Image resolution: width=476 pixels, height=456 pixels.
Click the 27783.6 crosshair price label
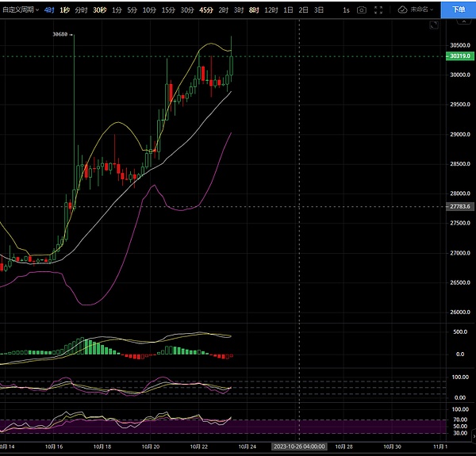[457, 206]
